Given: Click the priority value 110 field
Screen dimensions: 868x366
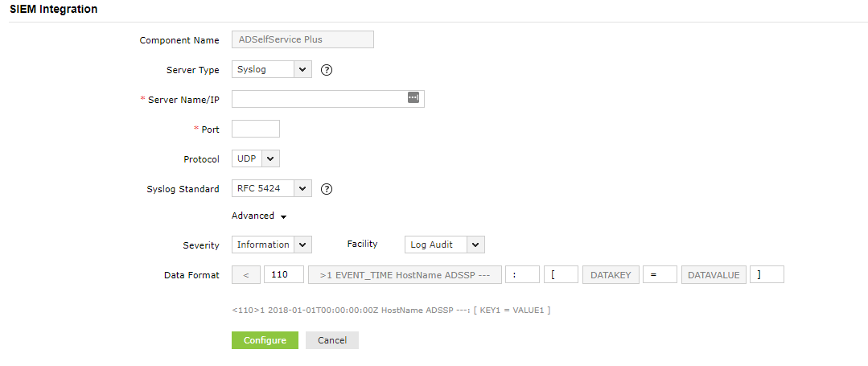Looking at the screenshot, I should (283, 275).
